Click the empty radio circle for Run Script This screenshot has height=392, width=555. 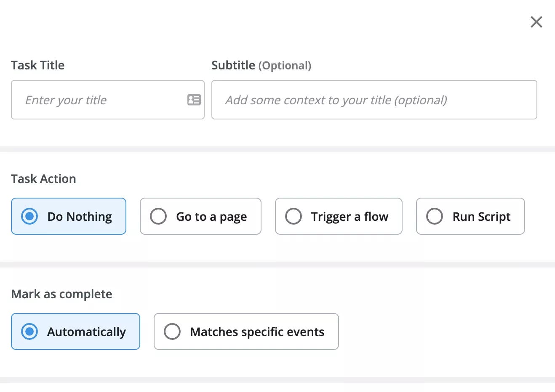tap(435, 216)
